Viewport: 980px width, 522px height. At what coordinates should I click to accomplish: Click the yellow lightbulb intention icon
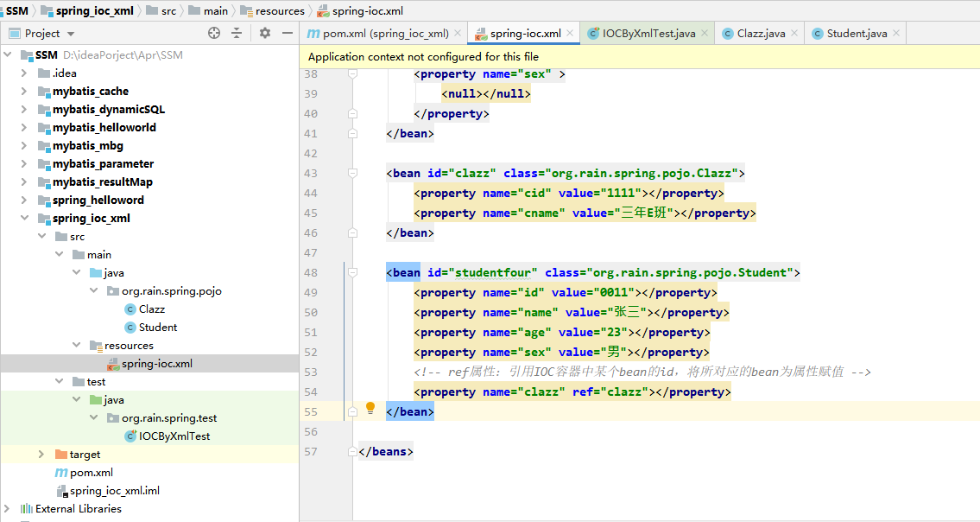click(370, 408)
